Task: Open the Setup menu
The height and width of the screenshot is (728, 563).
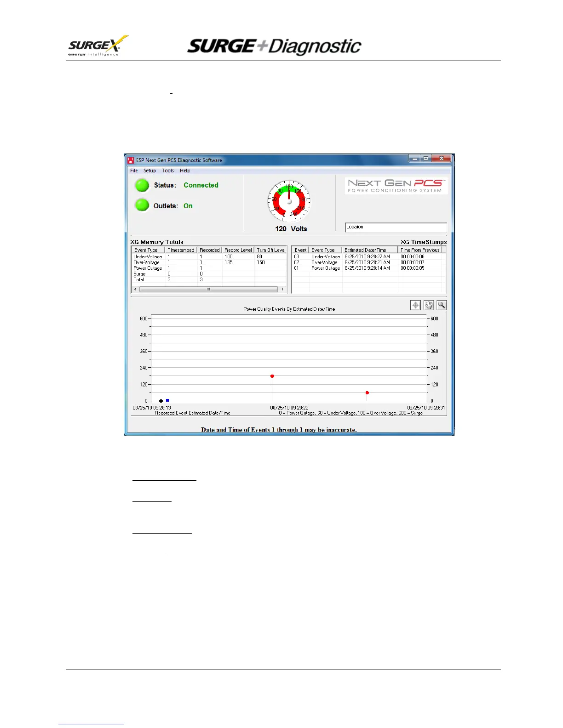Action: [149, 171]
